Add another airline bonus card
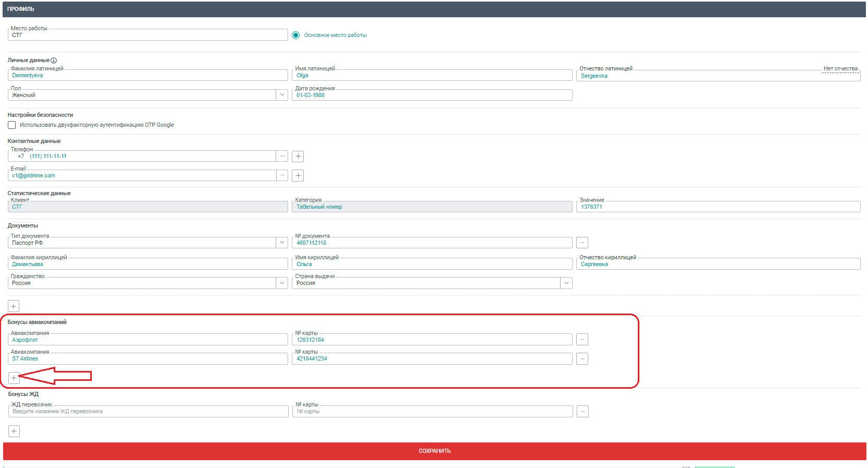This screenshot has height=468, width=868. 14,378
